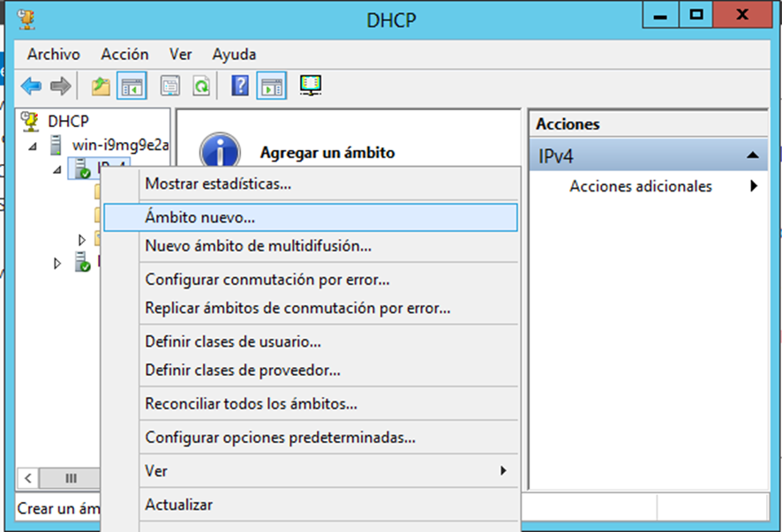Click the green Refresh toolbar icon
The width and height of the screenshot is (782, 532).
pyautogui.click(x=201, y=86)
